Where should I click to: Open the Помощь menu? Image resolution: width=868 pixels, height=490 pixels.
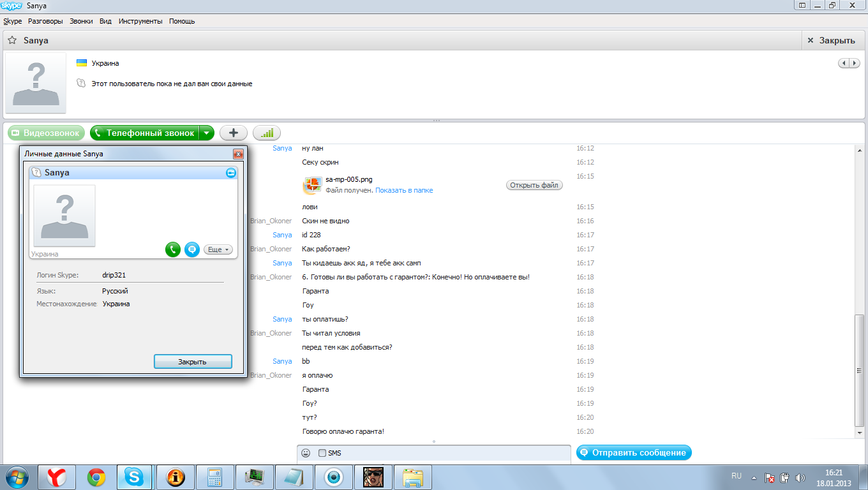[x=182, y=21]
